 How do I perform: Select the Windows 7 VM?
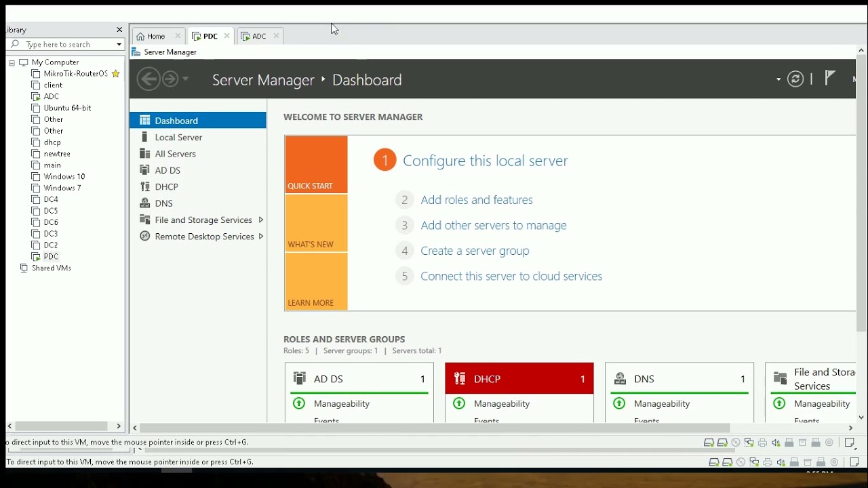(x=62, y=188)
